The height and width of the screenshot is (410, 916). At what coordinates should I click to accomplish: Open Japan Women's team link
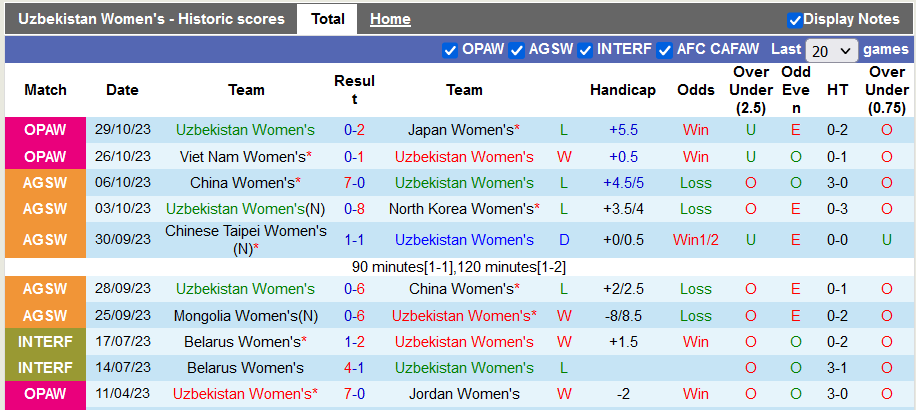coord(460,130)
